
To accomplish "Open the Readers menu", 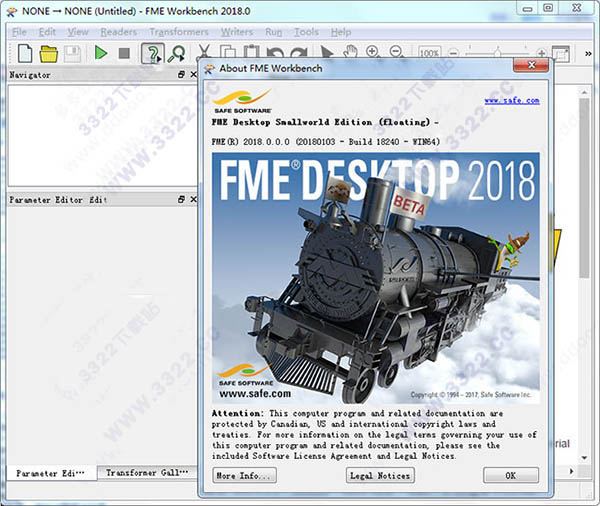I will point(119,32).
